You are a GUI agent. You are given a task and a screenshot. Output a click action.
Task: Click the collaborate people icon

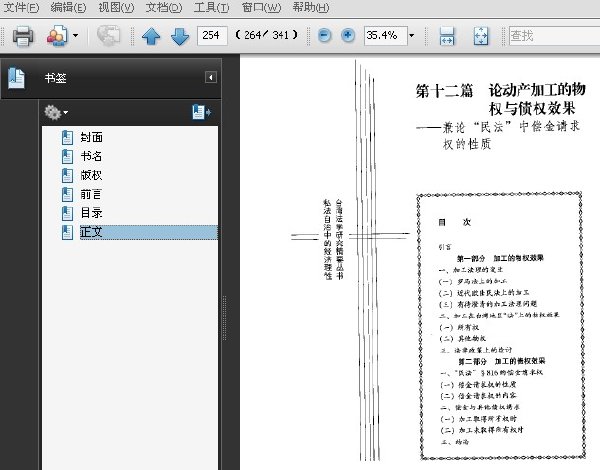(x=57, y=36)
